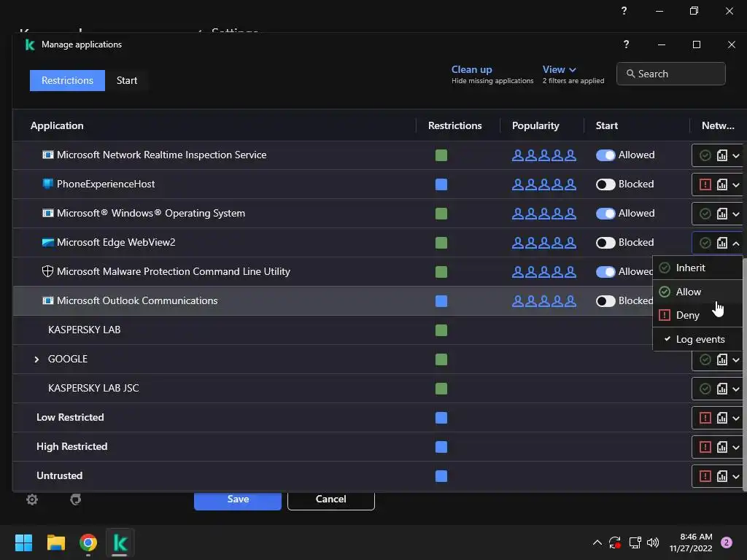Expand the GOOGLE group
The image size is (747, 560).
coord(36,359)
